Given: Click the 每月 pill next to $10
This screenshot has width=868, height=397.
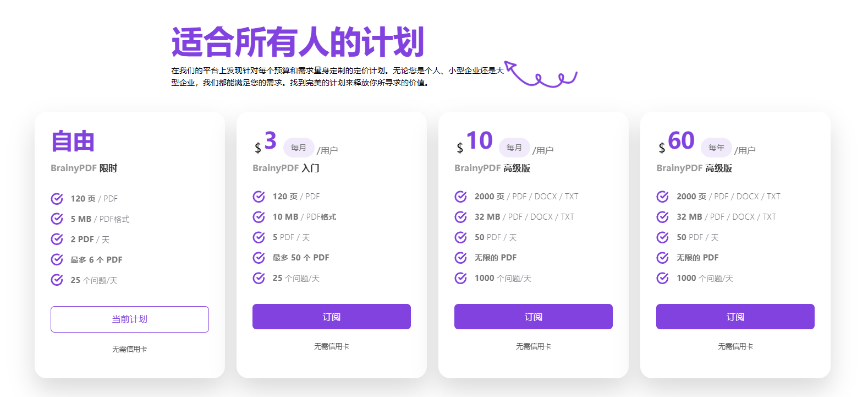Looking at the screenshot, I should [x=514, y=148].
